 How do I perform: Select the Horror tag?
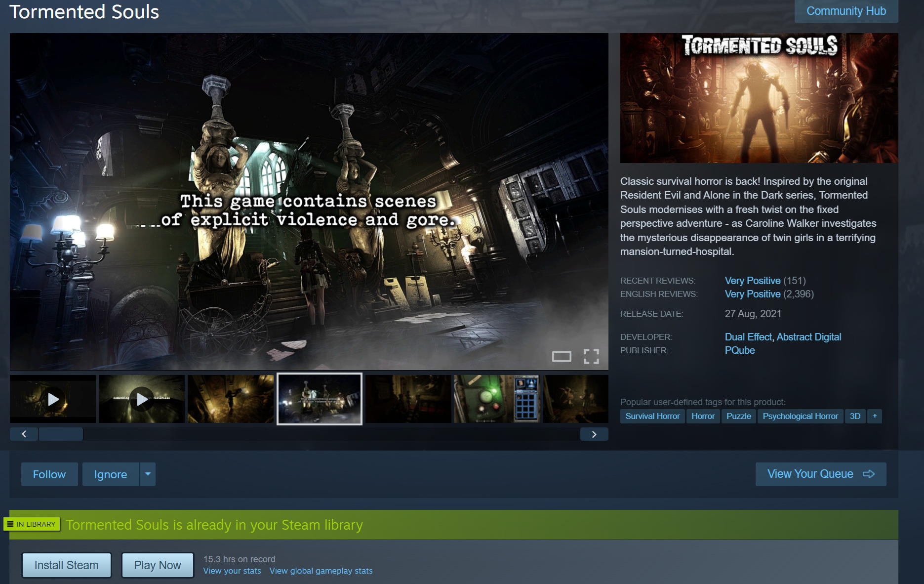pos(703,416)
